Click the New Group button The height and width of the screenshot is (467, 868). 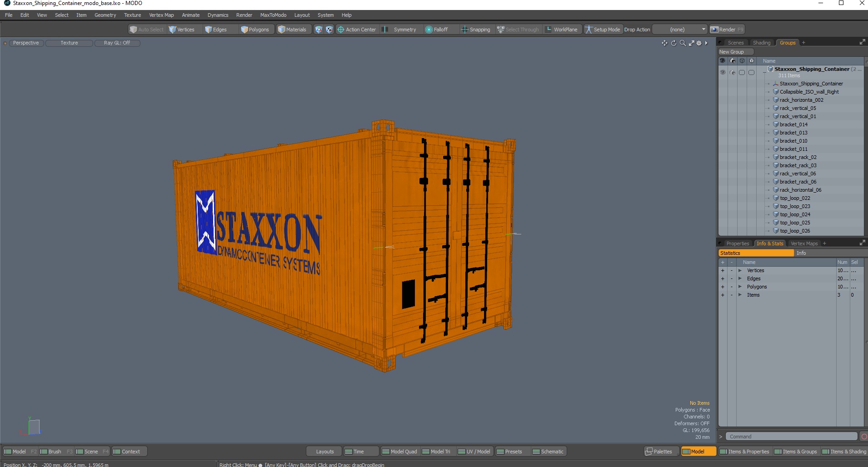[735, 52]
